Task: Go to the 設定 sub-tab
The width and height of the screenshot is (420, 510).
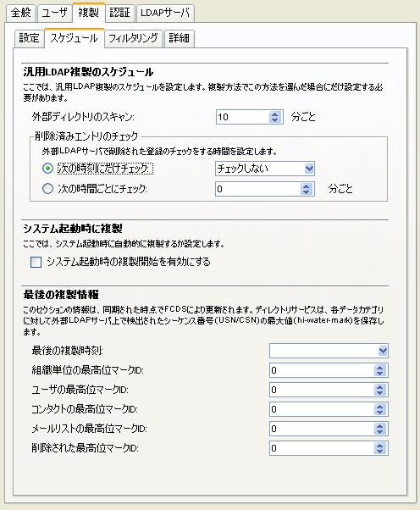Action: coord(30,38)
